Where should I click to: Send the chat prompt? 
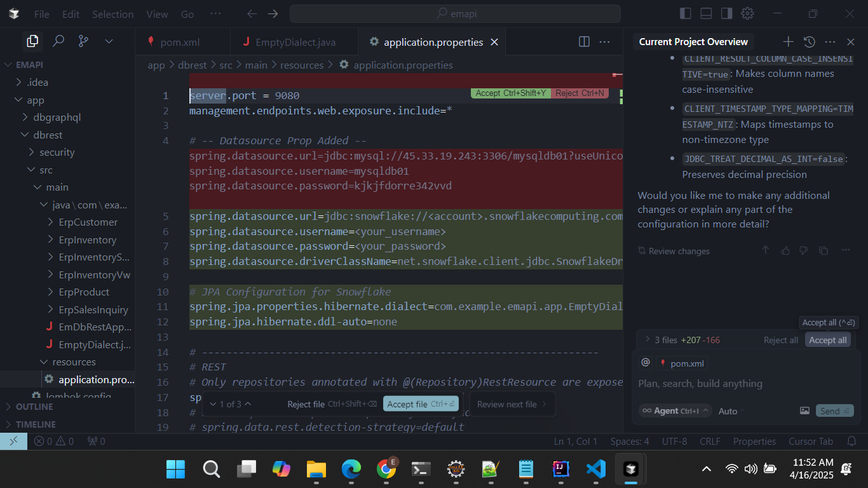pos(834,411)
